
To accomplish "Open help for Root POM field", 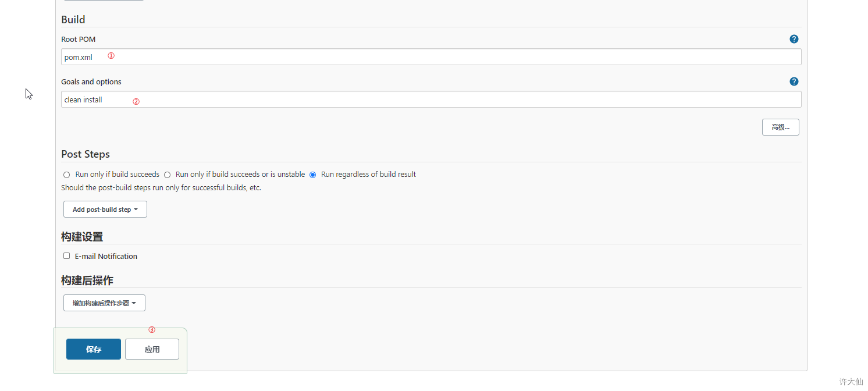I will [x=794, y=39].
